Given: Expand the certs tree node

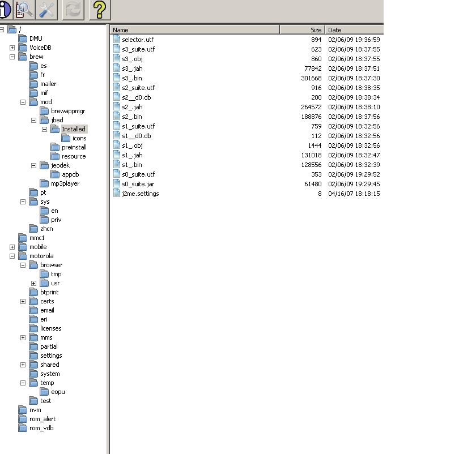Looking at the screenshot, I should click(x=23, y=301).
